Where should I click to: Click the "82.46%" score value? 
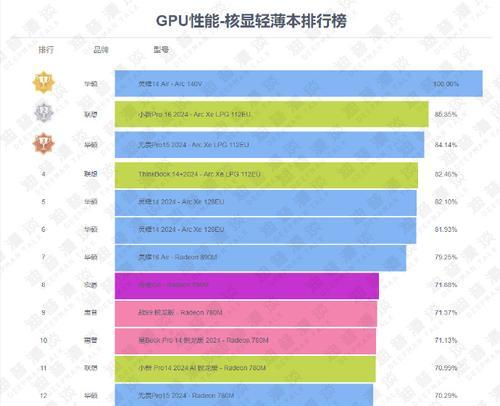[446, 174]
